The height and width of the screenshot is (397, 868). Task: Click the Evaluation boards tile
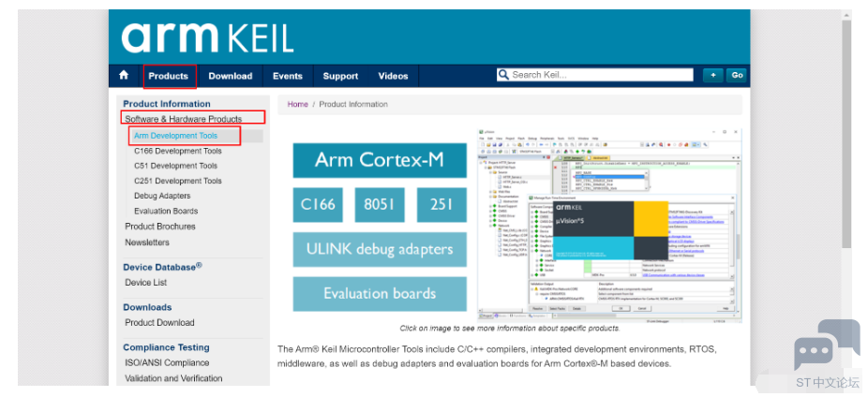coord(380,294)
